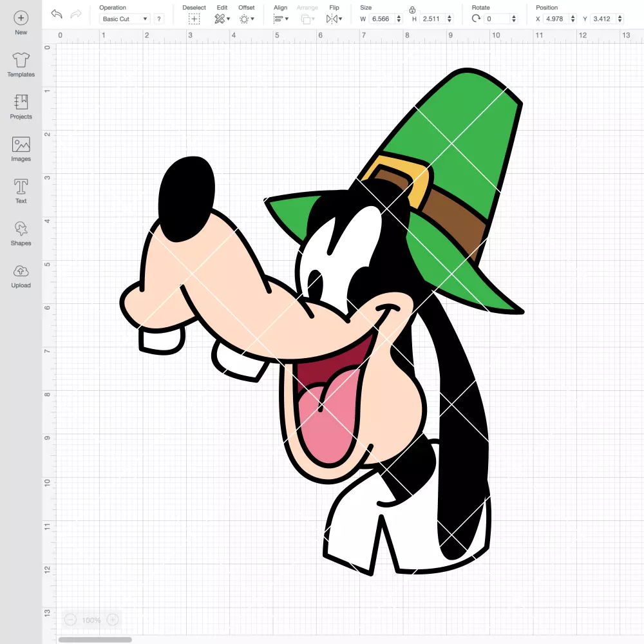The width and height of the screenshot is (644, 644).
Task: Add Text to the canvas
Action: point(21,191)
